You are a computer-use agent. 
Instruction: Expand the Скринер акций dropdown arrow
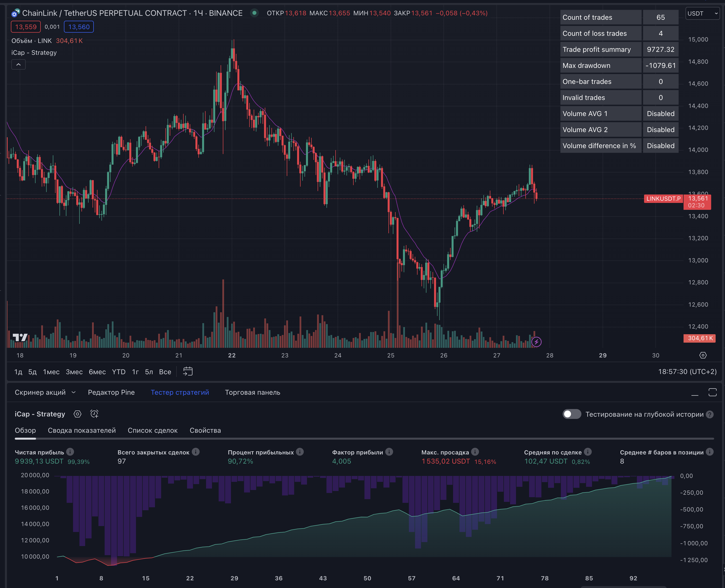pyautogui.click(x=74, y=392)
